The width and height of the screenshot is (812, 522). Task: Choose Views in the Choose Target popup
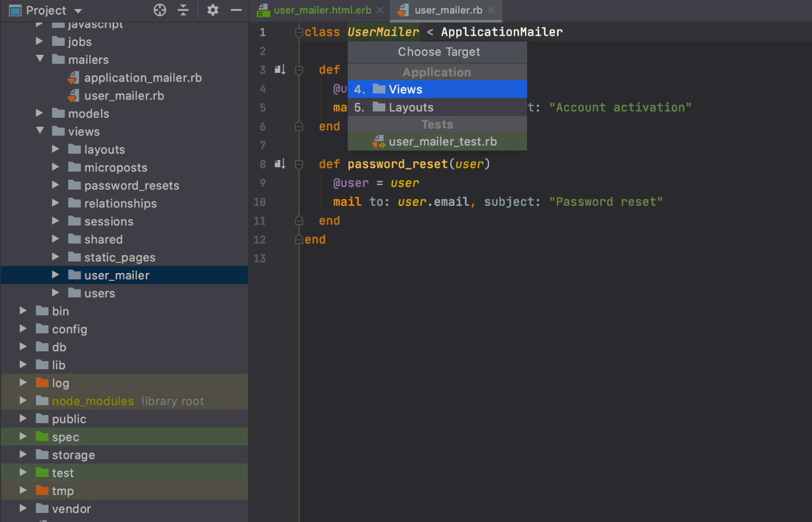tap(437, 89)
